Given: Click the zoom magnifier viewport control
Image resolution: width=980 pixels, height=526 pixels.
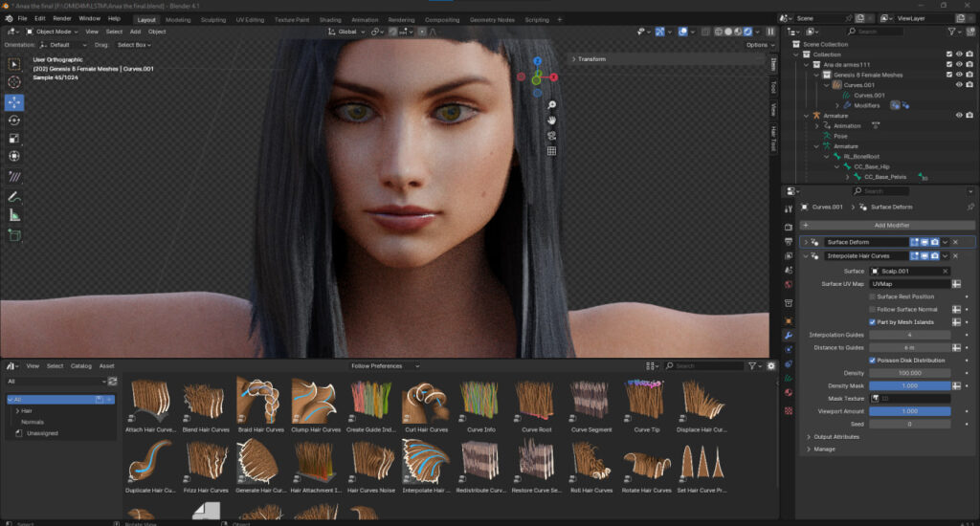Looking at the screenshot, I should 551,105.
